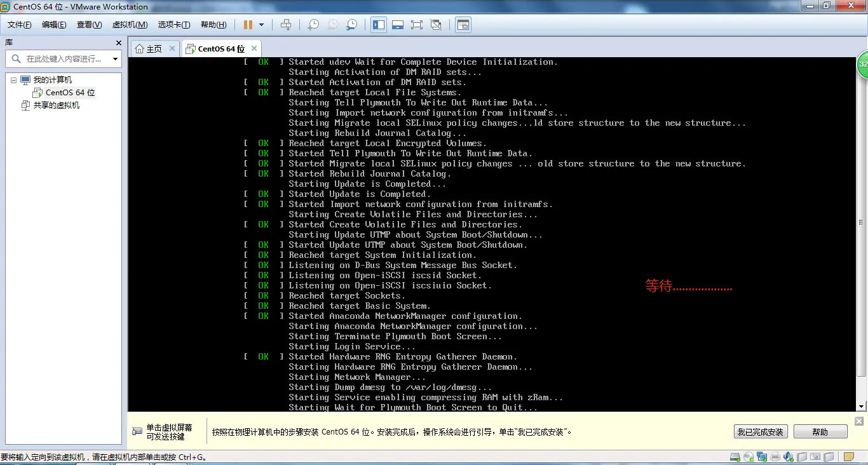The height and width of the screenshot is (465, 868).
Task: Take a snapshot of this virtual machine
Action: click(313, 25)
